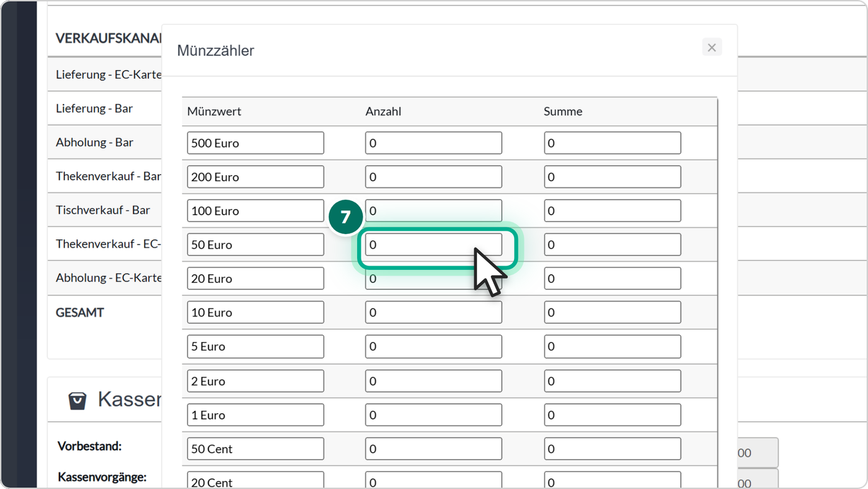
Task: Click the Anzahl field for 200 Euro
Action: pyautogui.click(x=433, y=177)
